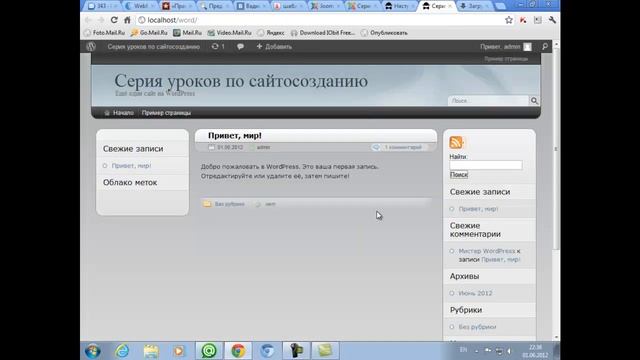
Task: Click the magnifier button beside the header search field
Action: click(534, 100)
